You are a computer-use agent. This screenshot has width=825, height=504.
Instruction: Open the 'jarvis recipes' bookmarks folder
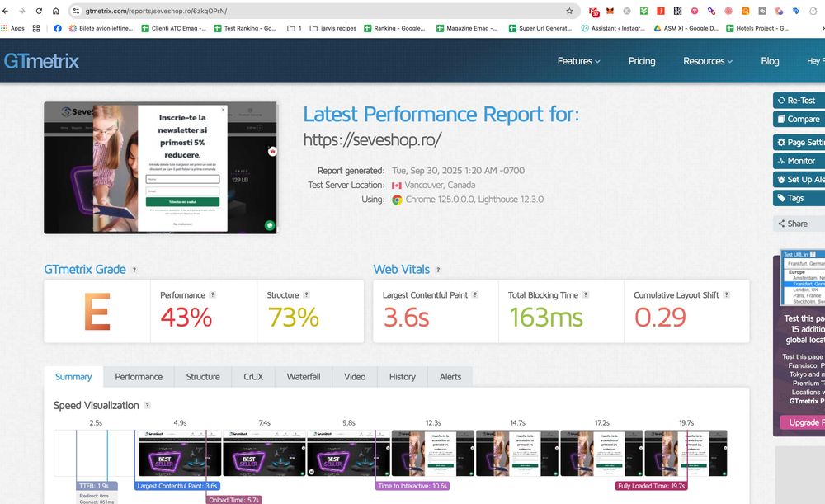tap(333, 28)
